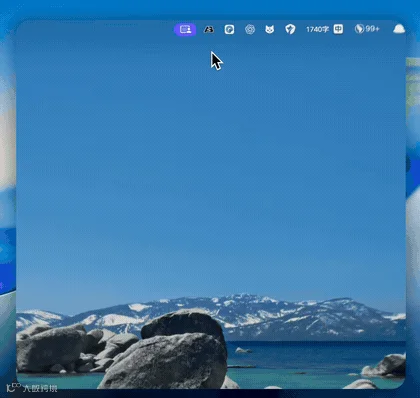Click the 99+ notification count badge
This screenshot has height=398, width=420.
tap(372, 29)
